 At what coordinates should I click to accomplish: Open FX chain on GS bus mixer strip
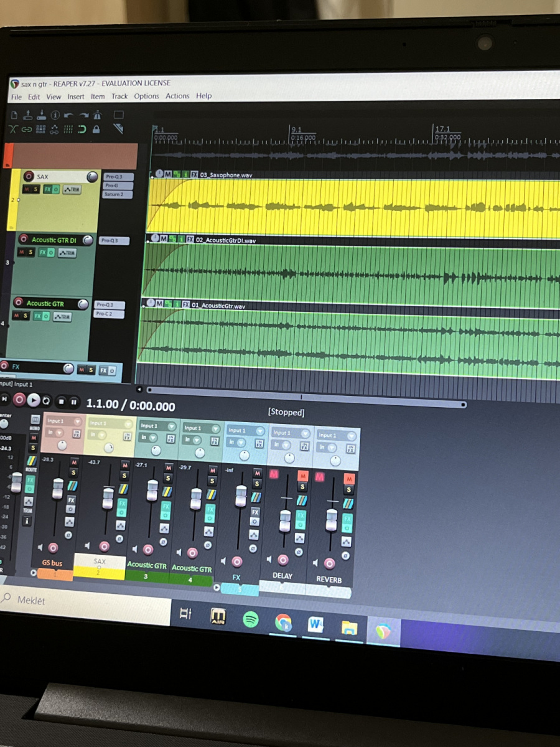click(72, 500)
